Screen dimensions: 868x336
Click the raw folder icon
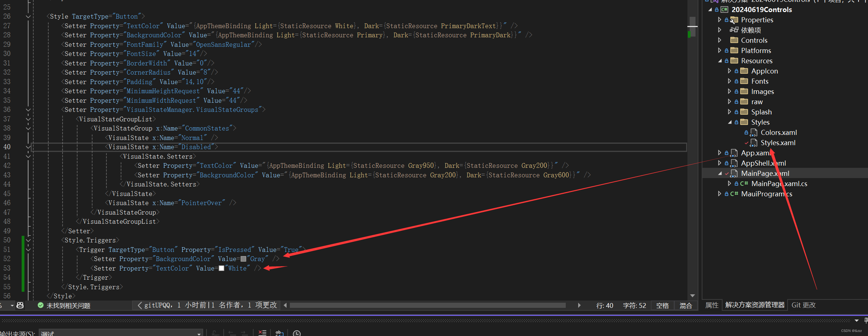tap(744, 102)
